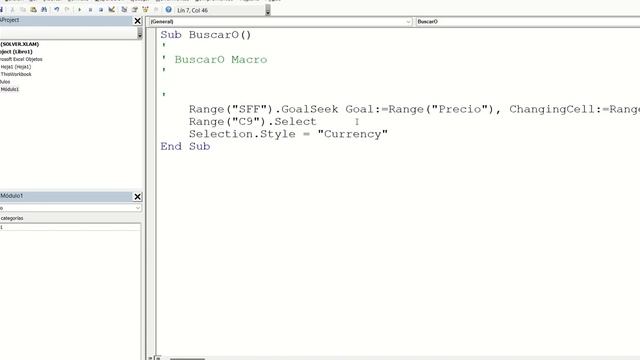Screen dimensions: 640x360
Task: Select Microsoft Excel Objetos folder
Action: pyautogui.click(x=21, y=59)
